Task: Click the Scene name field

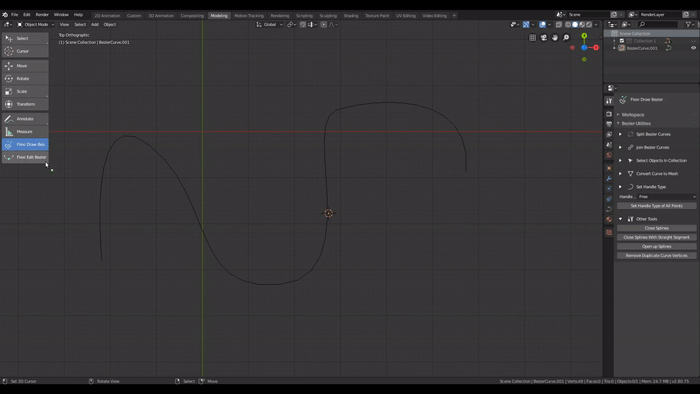Action: [588, 15]
